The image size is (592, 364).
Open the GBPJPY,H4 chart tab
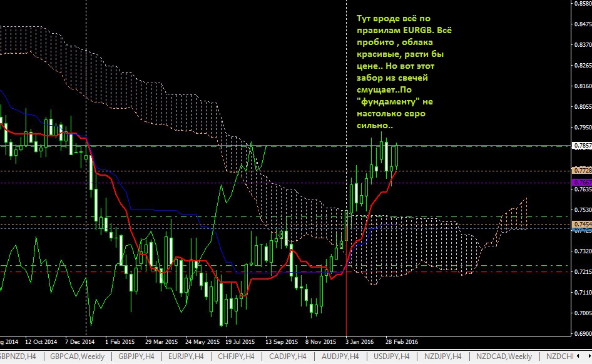coord(136,356)
